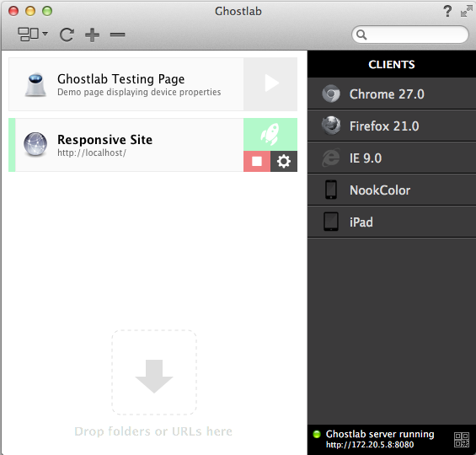476x455 pixels.
Task: Choose the IE 9.0 client
Action: [x=392, y=158]
